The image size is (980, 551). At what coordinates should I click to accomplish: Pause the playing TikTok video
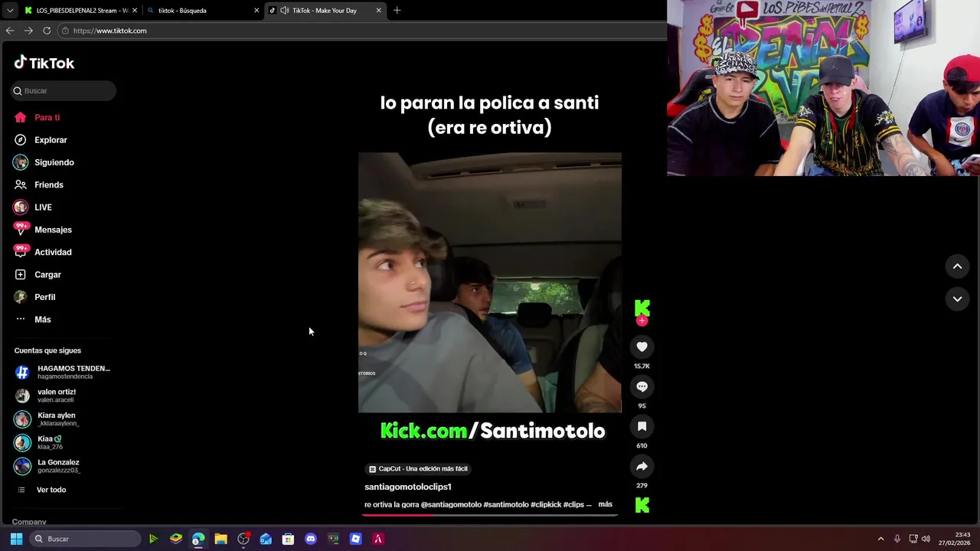490,282
